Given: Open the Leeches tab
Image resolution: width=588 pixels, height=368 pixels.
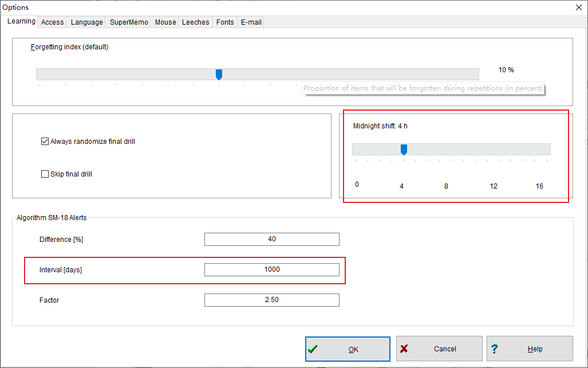Looking at the screenshot, I should click(195, 22).
